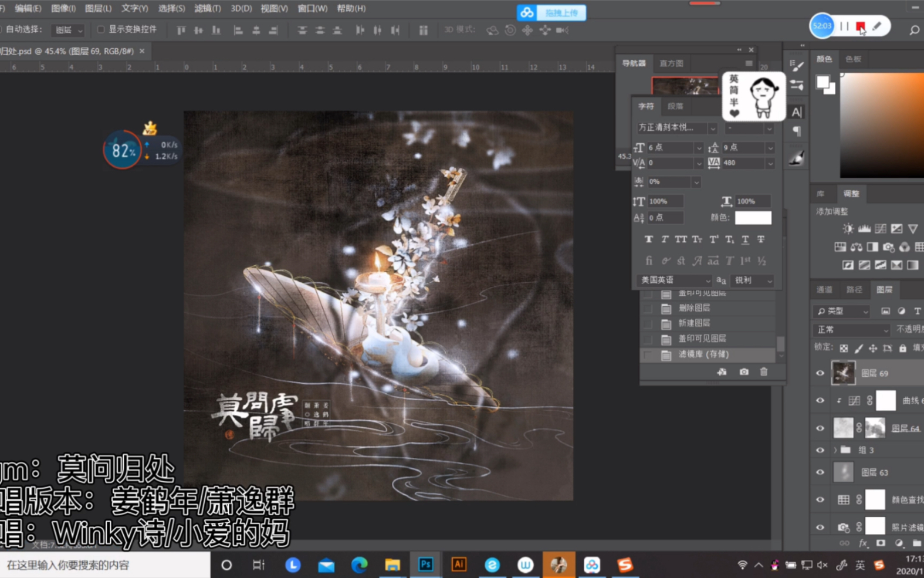Screen dimensions: 924x578
Task: Open the 方正清刻本悦 font family dropdown
Action: point(712,128)
